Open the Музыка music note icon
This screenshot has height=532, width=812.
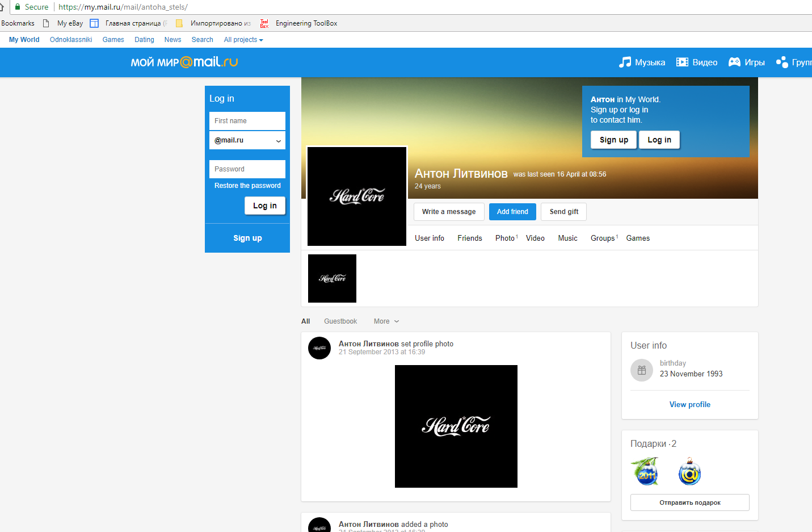coord(625,62)
